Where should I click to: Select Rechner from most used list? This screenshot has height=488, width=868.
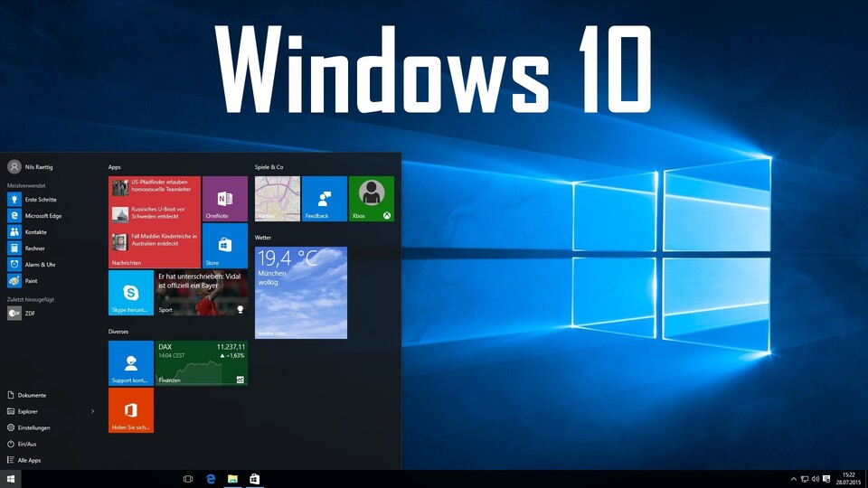pyautogui.click(x=34, y=249)
